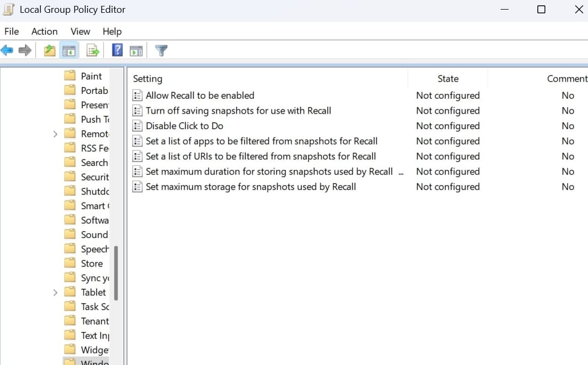
Task: Open the Action menu
Action: pos(44,31)
